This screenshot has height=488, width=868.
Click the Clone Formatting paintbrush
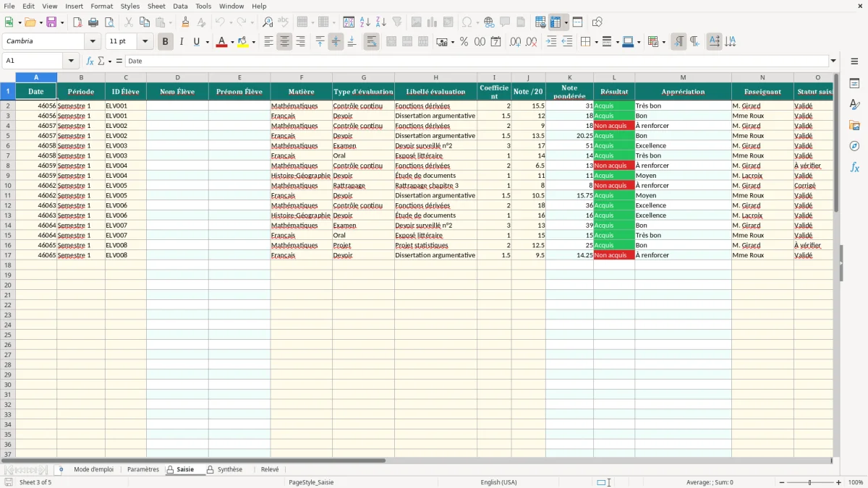point(185,22)
